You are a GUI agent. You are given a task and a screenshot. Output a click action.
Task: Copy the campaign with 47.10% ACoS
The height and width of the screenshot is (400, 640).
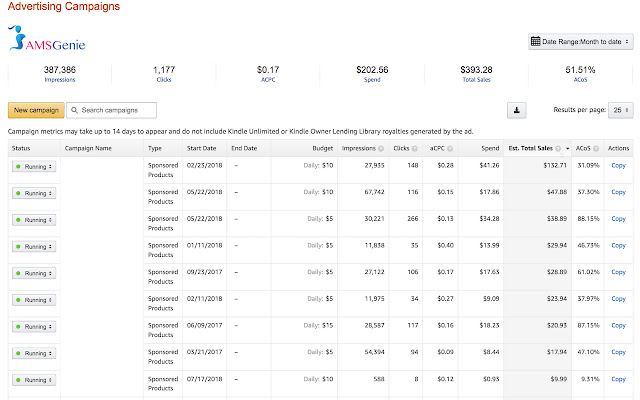click(618, 352)
